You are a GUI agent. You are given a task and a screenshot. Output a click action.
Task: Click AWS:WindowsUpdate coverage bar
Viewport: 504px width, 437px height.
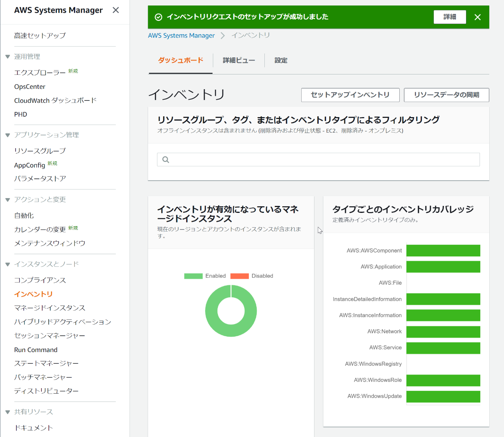coord(444,396)
